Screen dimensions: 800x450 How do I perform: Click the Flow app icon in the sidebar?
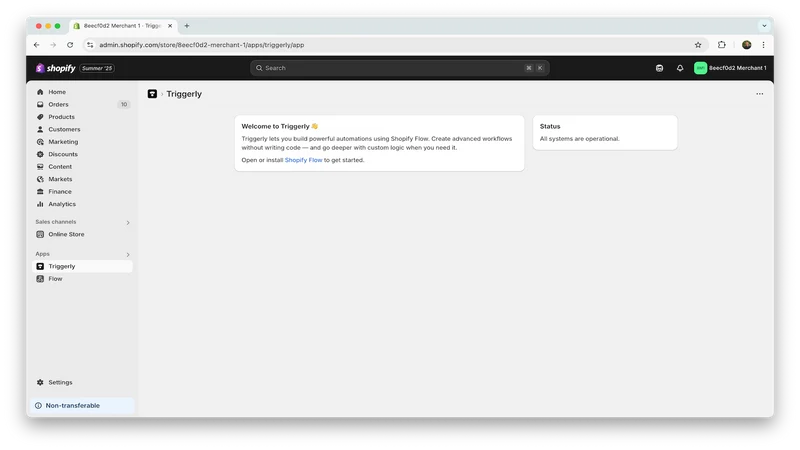(40, 279)
